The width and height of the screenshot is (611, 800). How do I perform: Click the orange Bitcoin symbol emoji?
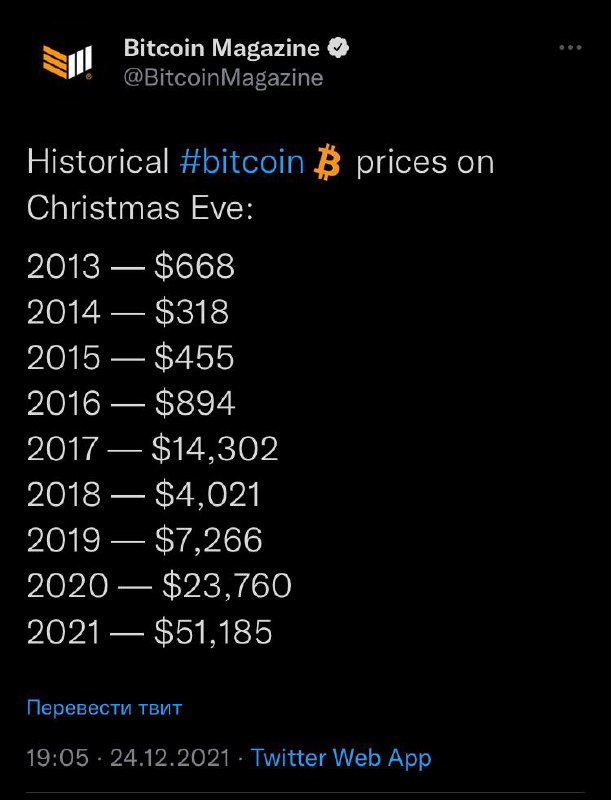328,161
